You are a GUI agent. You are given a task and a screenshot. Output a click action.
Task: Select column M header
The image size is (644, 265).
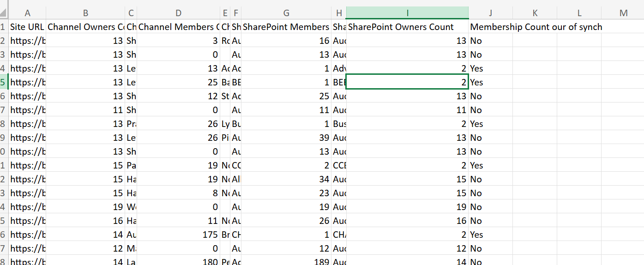coord(623,13)
